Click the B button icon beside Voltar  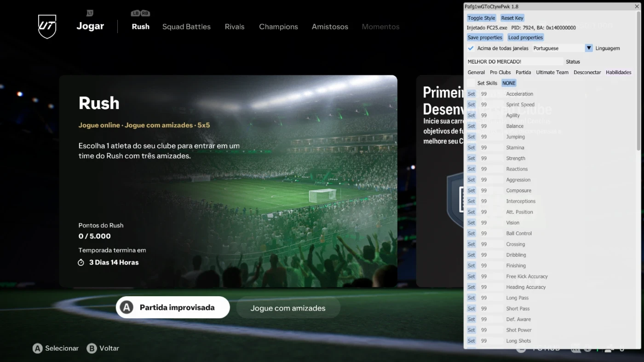coord(92,348)
